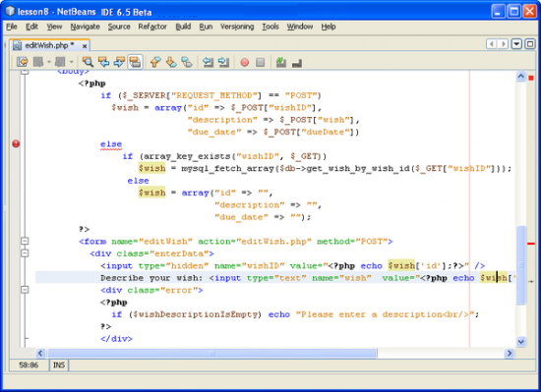Click Find Next Occurrence toolbar icon

click(119, 62)
